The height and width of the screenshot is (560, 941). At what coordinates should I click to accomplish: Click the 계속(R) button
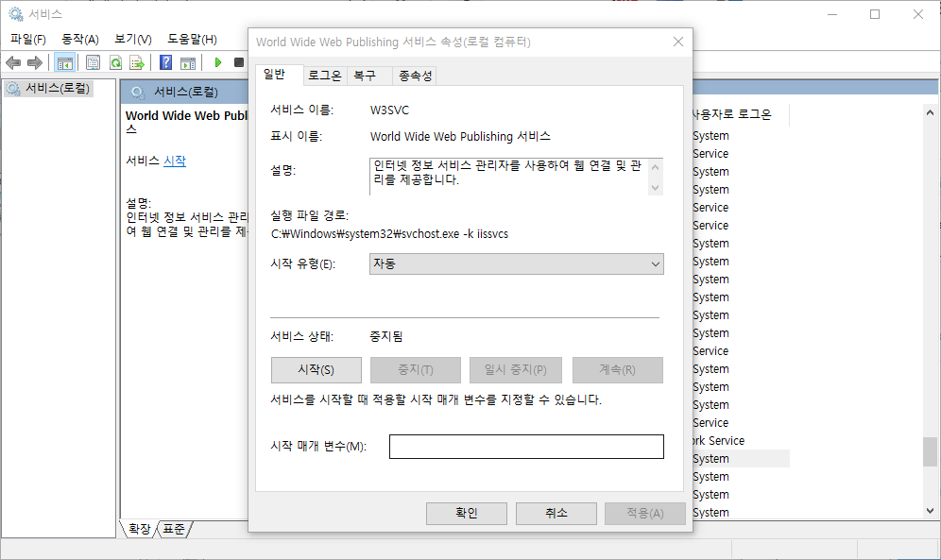pos(618,370)
